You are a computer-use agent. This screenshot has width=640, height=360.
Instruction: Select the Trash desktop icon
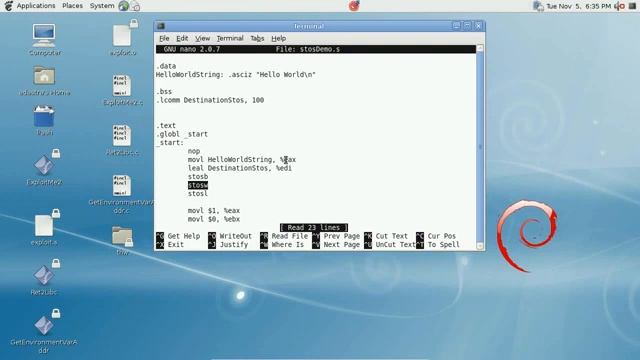click(x=44, y=116)
